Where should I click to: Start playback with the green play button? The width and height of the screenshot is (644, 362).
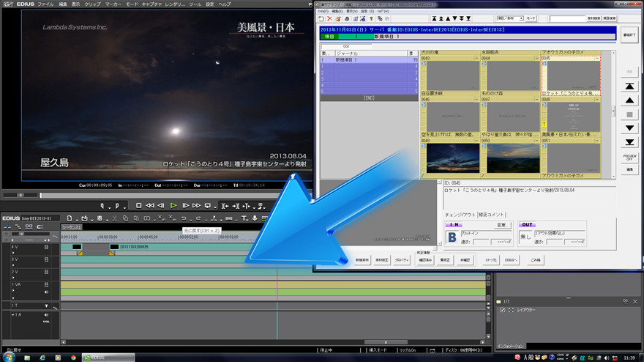[173, 206]
